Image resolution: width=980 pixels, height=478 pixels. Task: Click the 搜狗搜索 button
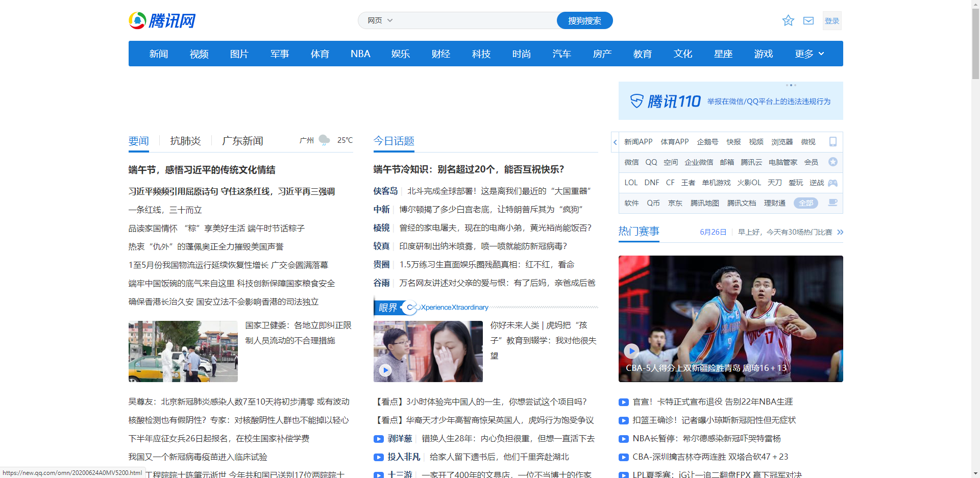584,20
